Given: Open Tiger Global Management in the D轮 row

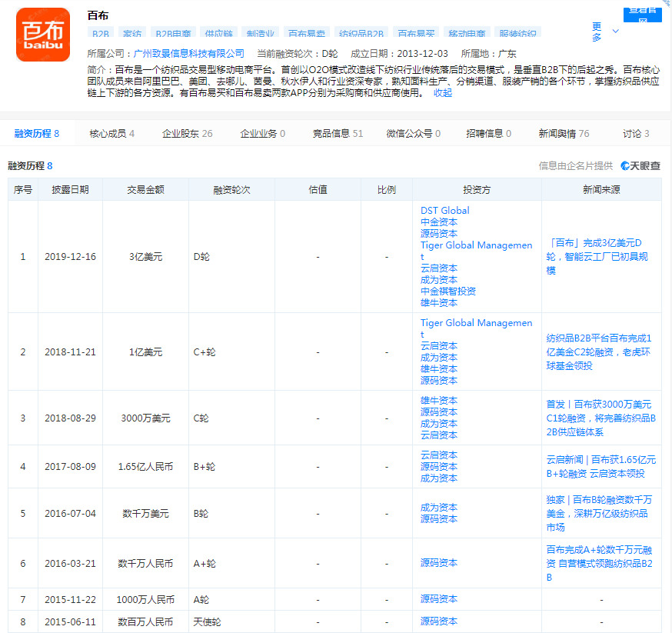Looking at the screenshot, I should tap(476, 251).
